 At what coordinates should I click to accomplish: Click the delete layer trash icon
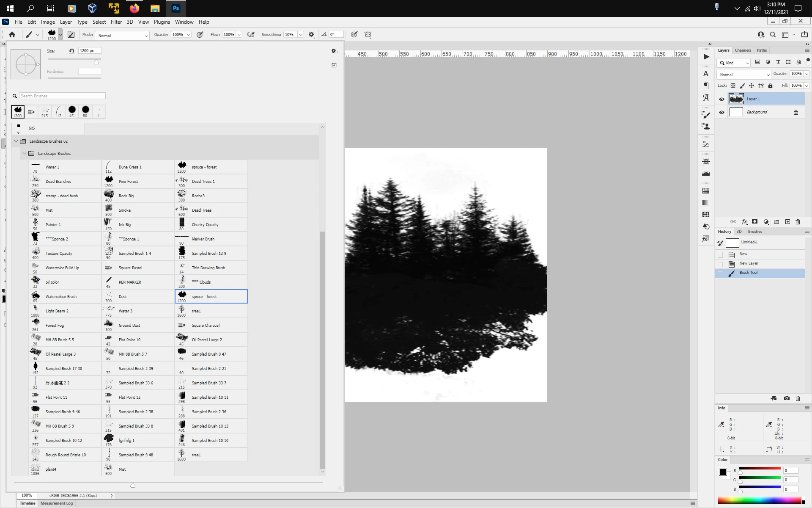pos(798,222)
